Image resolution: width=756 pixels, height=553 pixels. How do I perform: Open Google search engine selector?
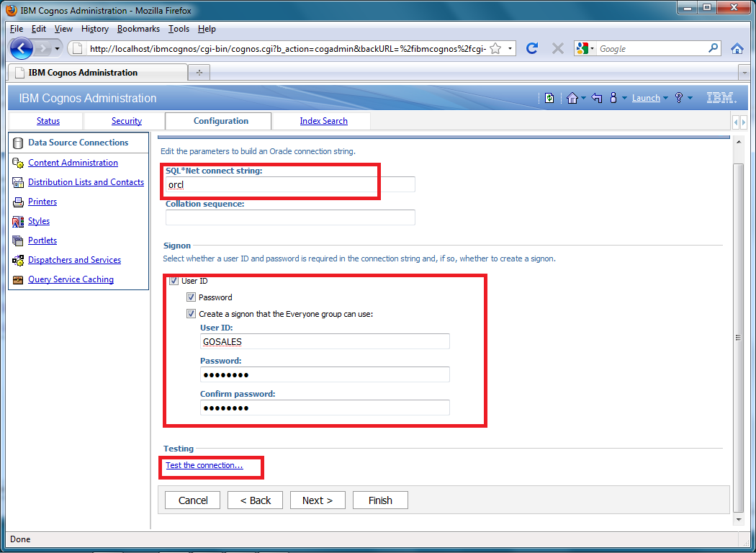(585, 49)
